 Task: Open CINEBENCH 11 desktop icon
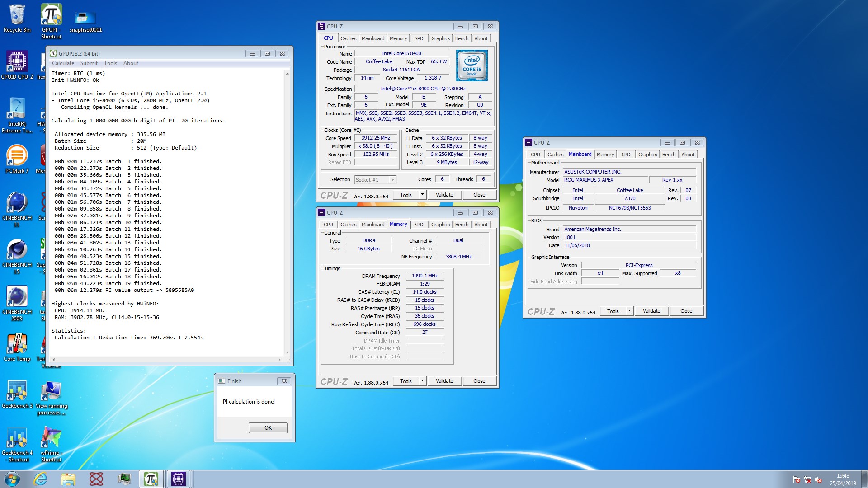tap(17, 209)
